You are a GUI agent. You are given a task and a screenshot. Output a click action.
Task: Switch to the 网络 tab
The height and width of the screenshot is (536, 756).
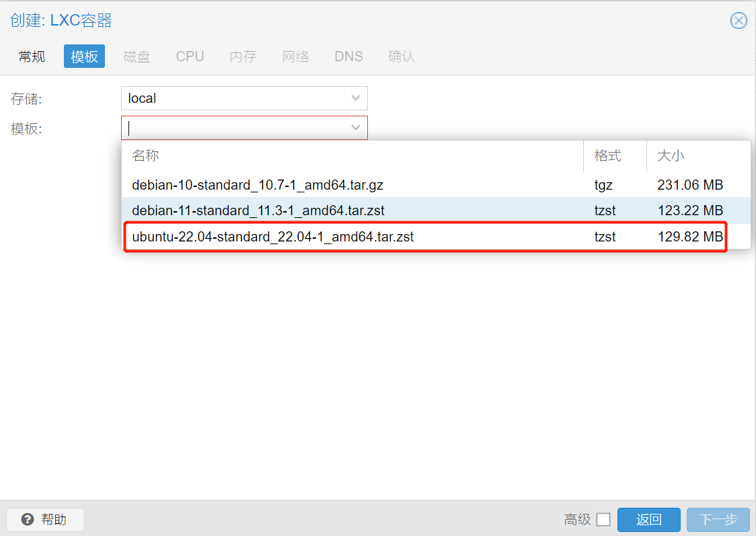(295, 56)
